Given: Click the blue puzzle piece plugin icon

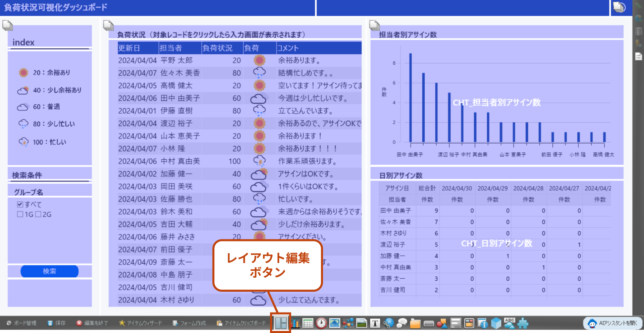Looking at the screenshot, I should [523, 323].
